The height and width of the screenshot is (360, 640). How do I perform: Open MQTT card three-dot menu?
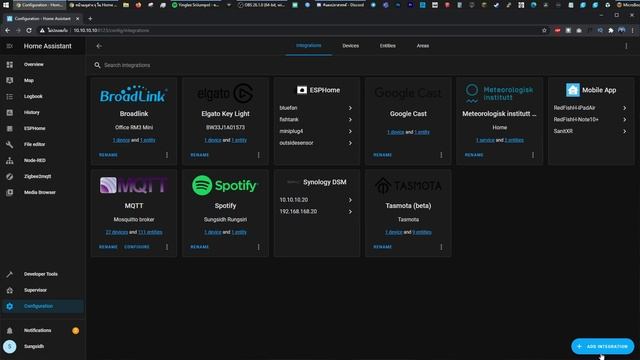167,247
